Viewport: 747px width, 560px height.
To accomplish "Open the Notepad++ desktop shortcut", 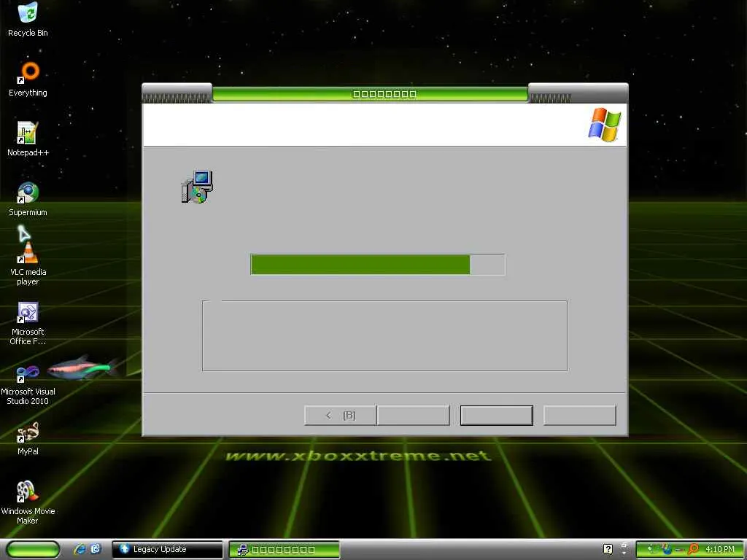I will click(x=28, y=139).
